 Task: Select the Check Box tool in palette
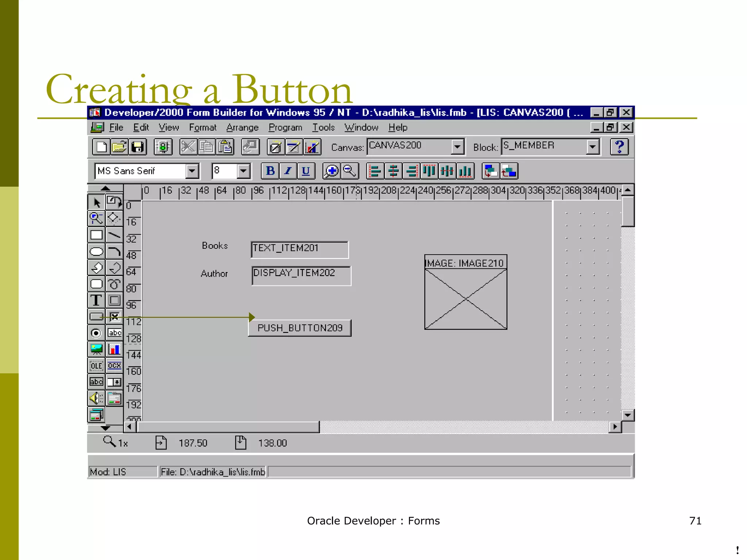[114, 316]
